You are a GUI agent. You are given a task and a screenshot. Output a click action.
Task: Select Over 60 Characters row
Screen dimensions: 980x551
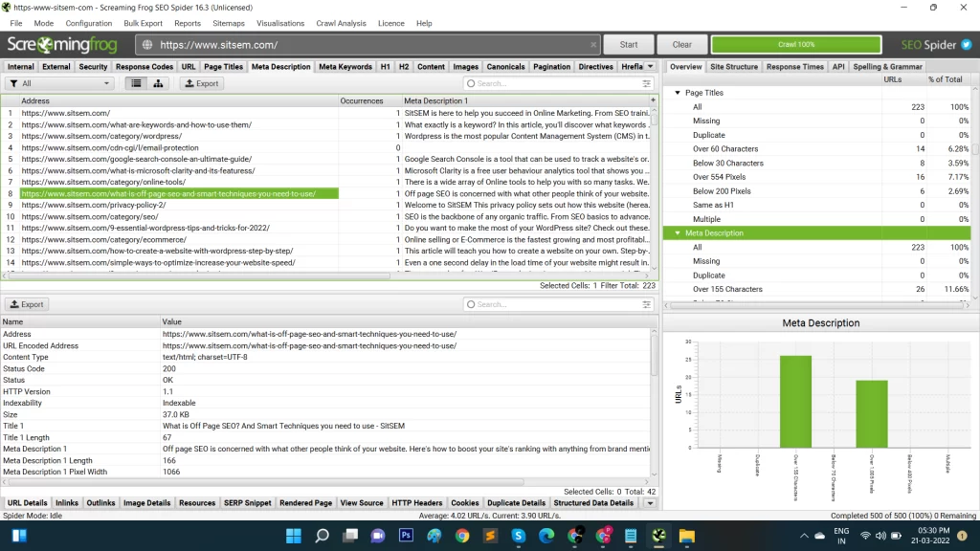click(x=817, y=148)
